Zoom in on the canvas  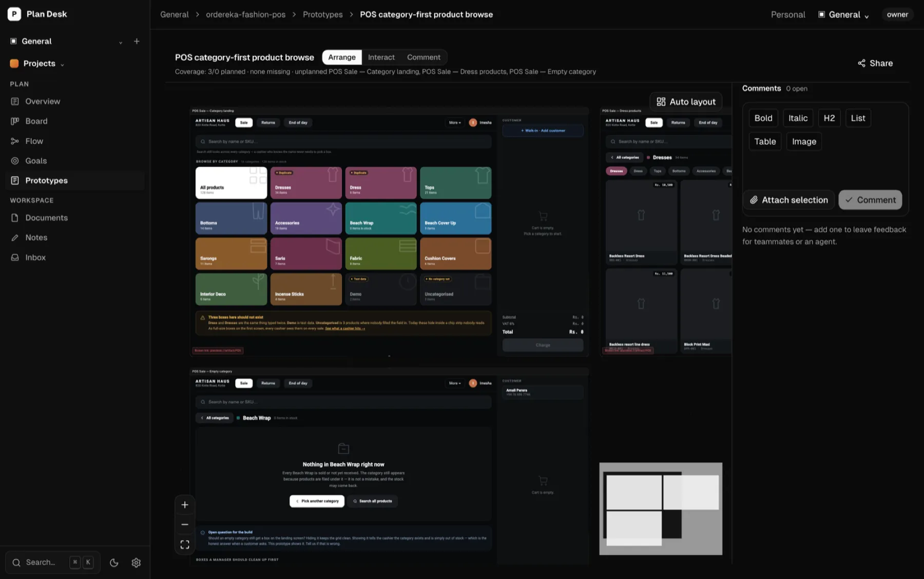point(185,505)
